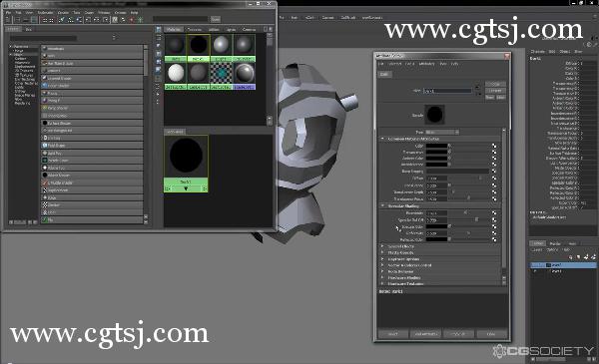This screenshot has height=364, width=599.
Task: Click Close button in Attribute Editor
Action: tap(491, 334)
